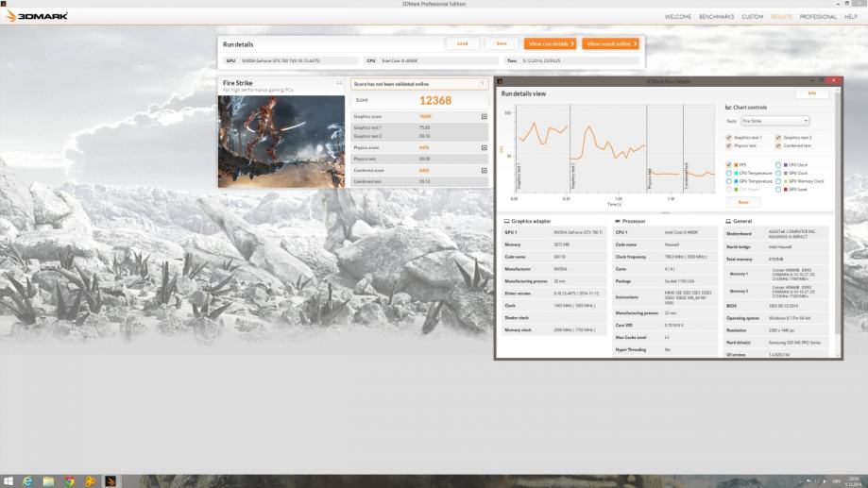Click the Hyper Threading row in Processor
The image size is (868, 488).
coord(665,349)
